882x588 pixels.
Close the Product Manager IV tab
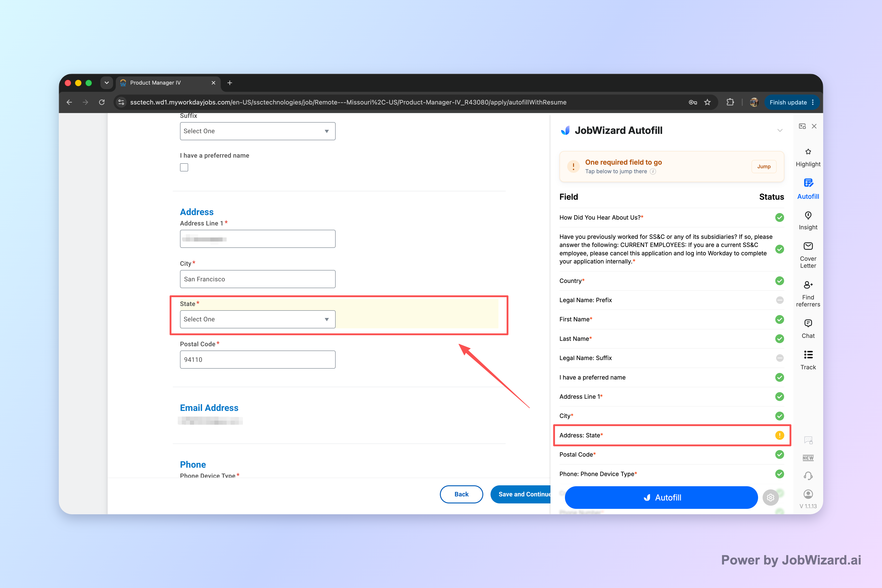pyautogui.click(x=213, y=83)
